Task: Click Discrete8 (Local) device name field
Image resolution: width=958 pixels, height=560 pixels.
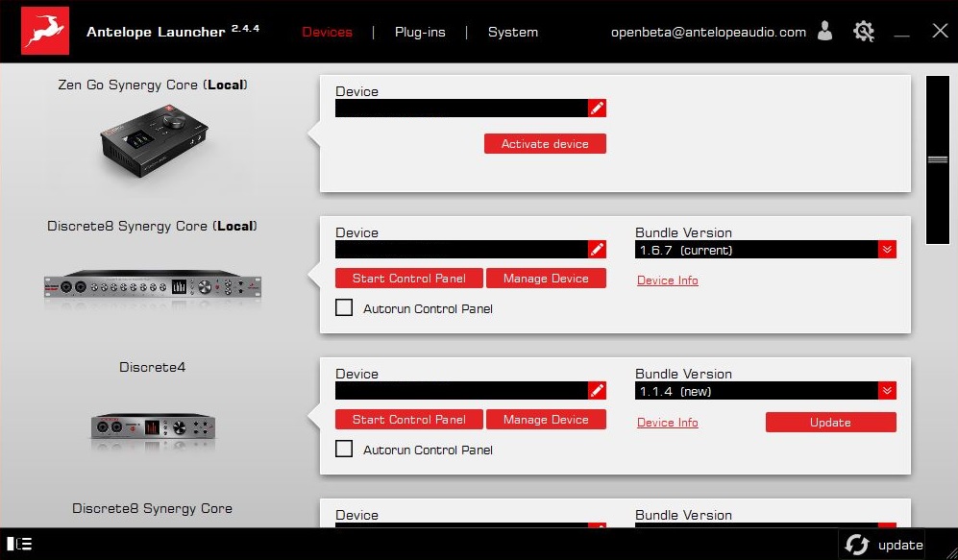Action: click(x=461, y=249)
